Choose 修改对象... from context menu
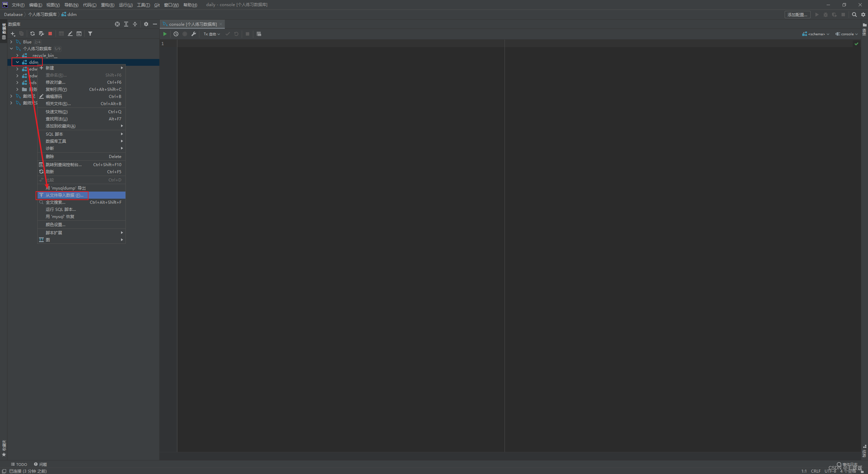868x474 pixels. (x=81, y=82)
